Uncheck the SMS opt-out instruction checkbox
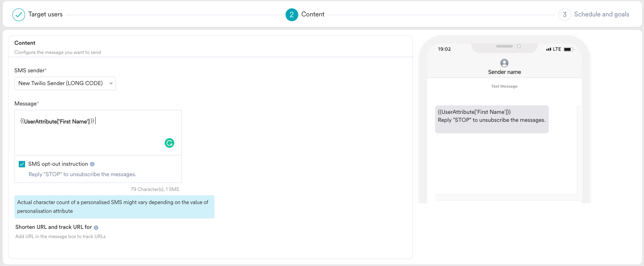This screenshot has height=266, width=644. point(22,164)
